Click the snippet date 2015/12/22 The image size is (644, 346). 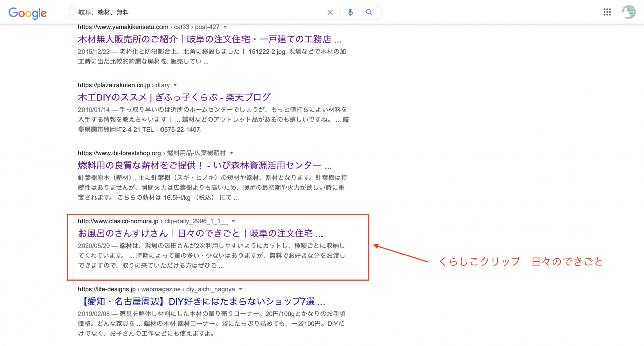tap(94, 52)
